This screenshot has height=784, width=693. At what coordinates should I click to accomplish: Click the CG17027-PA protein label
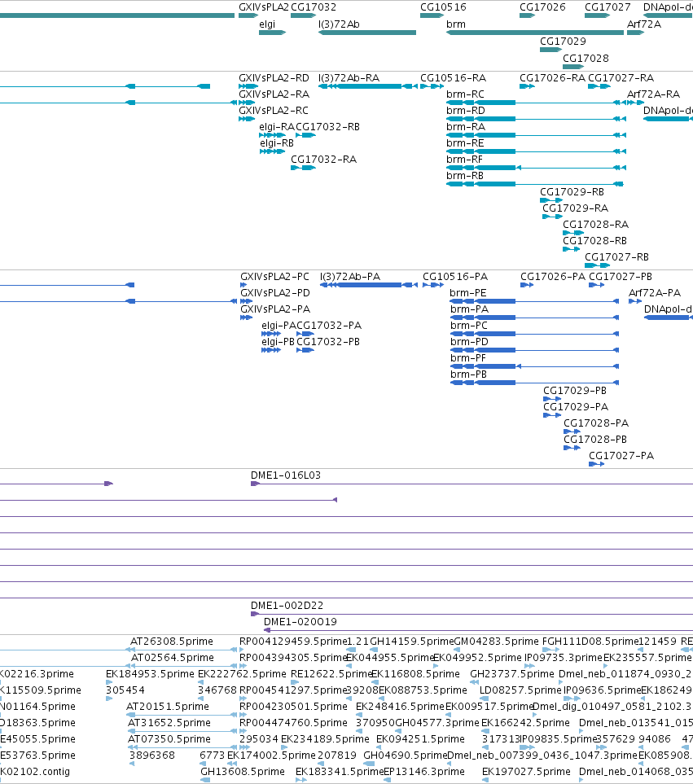[621, 455]
